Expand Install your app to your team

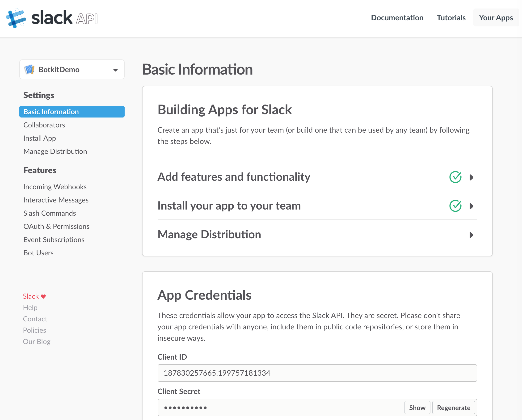coord(471,206)
